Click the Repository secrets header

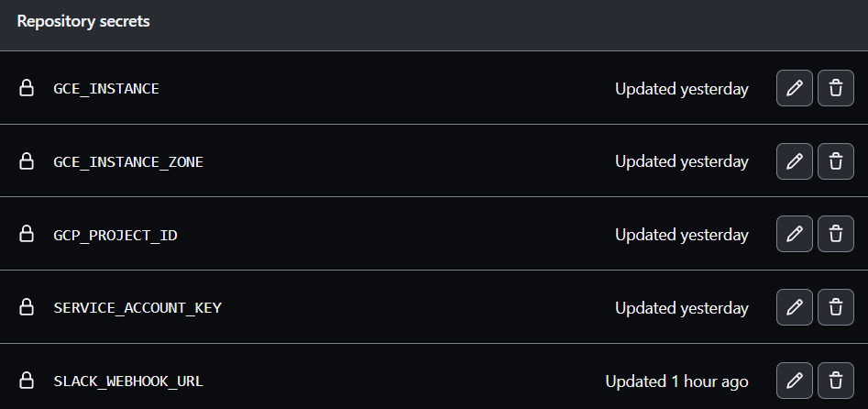(83, 22)
